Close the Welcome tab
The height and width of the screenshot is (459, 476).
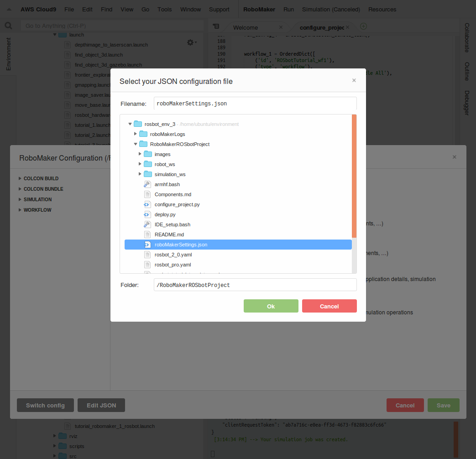click(x=281, y=27)
